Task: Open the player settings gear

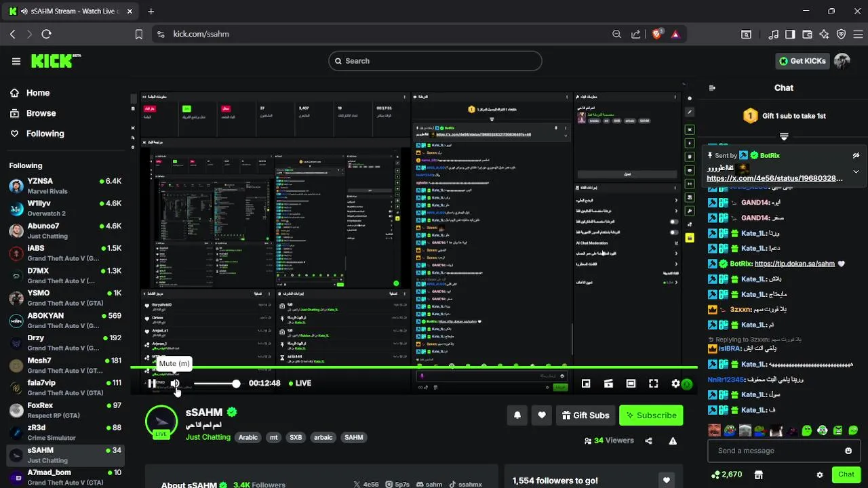Action: coord(675,384)
